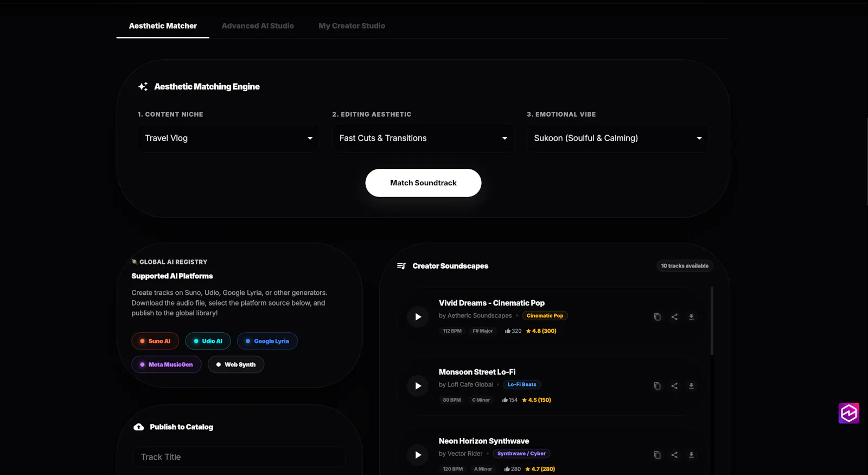Click into the Track Title input field
The height and width of the screenshot is (475, 868).
(x=240, y=457)
